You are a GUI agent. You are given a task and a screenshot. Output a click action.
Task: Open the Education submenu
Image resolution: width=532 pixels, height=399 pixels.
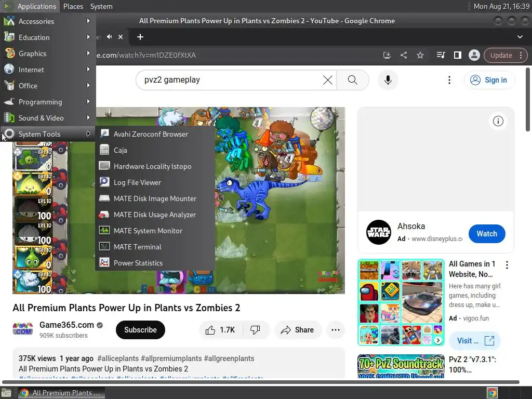[x=48, y=37]
